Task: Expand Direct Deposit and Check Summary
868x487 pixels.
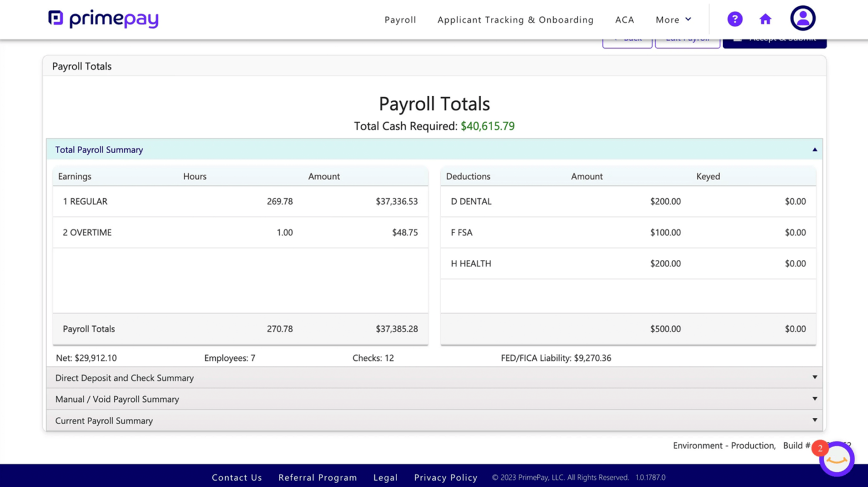Action: coord(435,378)
